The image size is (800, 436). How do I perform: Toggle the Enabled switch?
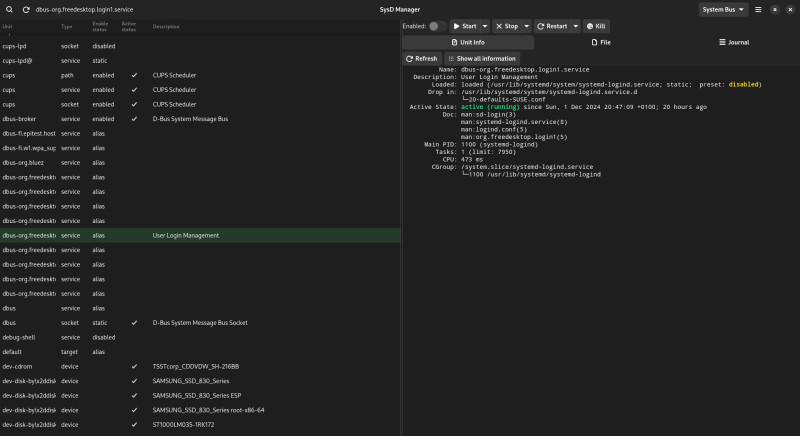(437, 26)
